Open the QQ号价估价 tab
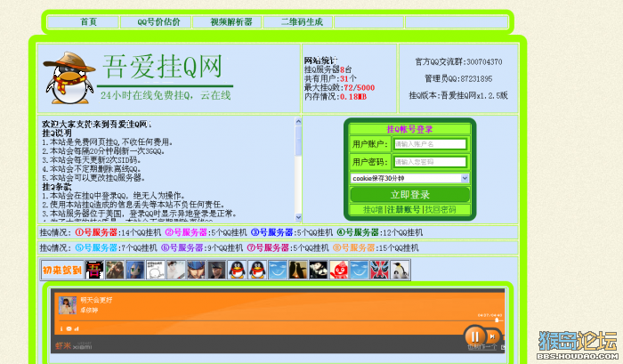623x364 pixels. click(x=159, y=22)
